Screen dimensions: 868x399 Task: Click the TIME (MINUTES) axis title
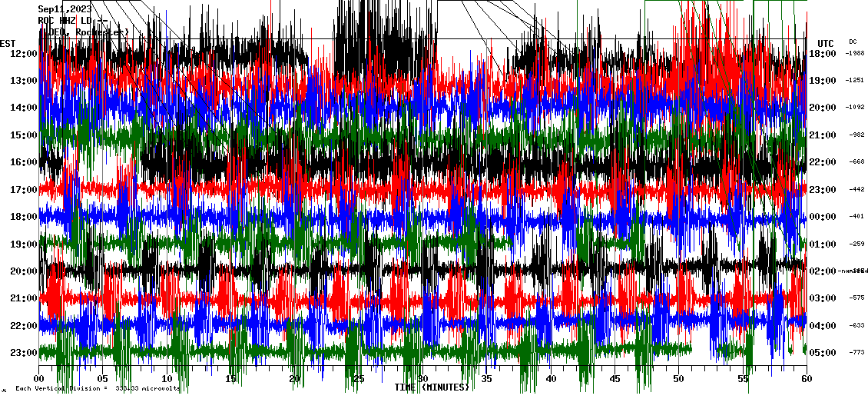(432, 387)
